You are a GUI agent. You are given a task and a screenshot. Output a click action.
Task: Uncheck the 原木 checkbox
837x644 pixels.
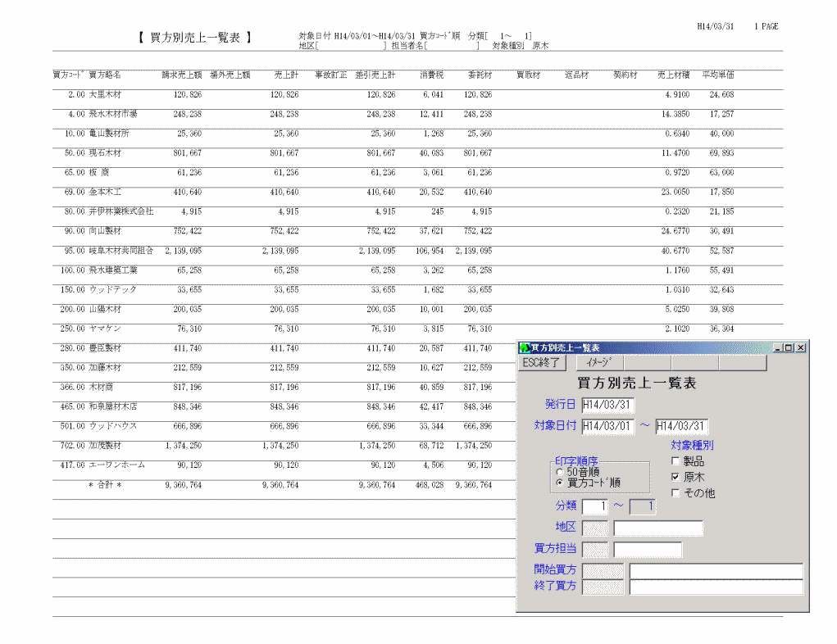pos(676,477)
